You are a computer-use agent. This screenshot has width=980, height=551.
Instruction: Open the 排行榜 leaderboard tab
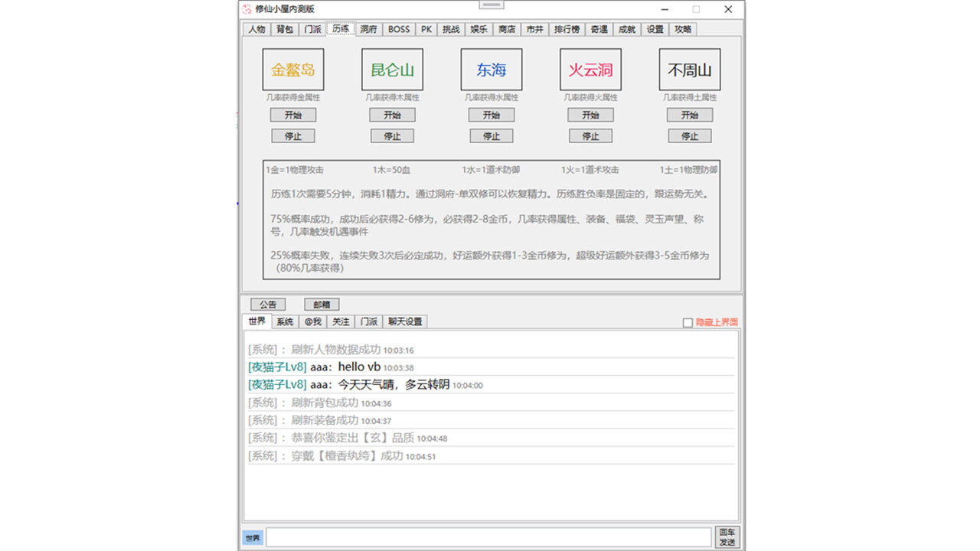[567, 29]
